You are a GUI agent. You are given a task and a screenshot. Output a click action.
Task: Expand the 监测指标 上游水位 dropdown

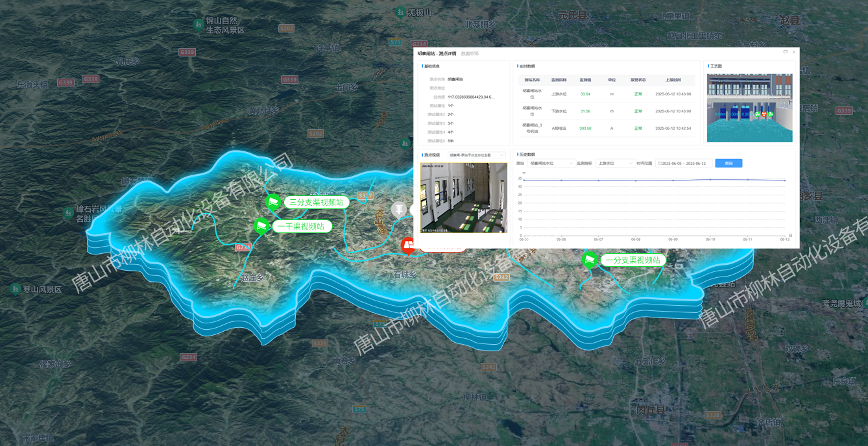614,164
